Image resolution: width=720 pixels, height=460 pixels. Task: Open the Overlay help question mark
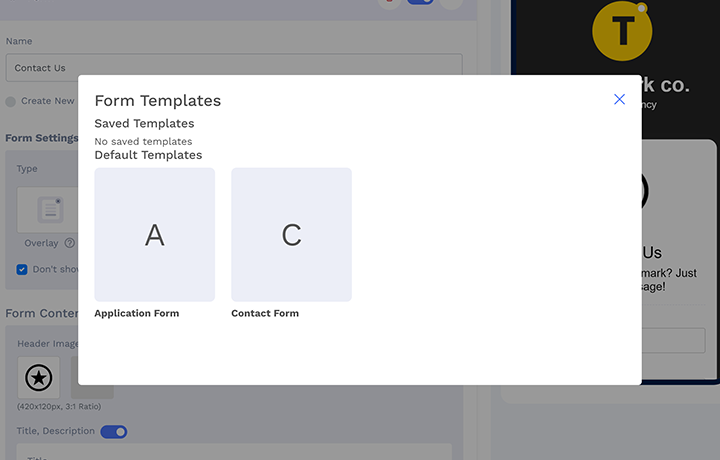click(x=70, y=243)
